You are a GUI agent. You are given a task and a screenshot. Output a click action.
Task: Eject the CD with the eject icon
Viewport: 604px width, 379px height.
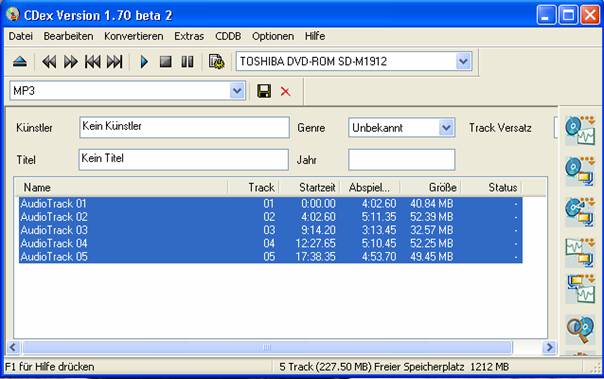point(20,62)
